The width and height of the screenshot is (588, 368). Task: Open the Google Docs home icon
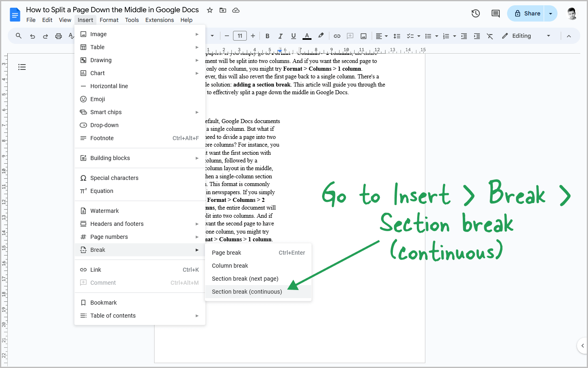tap(15, 15)
